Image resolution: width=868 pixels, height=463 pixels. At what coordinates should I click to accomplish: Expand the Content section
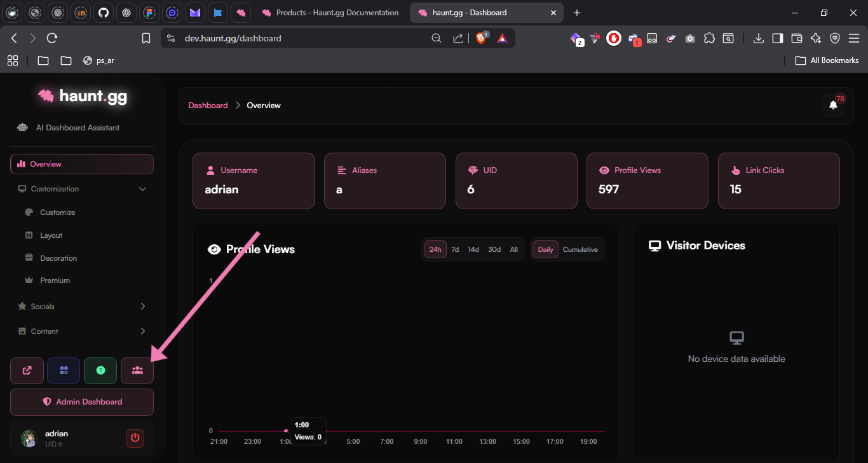pos(82,331)
